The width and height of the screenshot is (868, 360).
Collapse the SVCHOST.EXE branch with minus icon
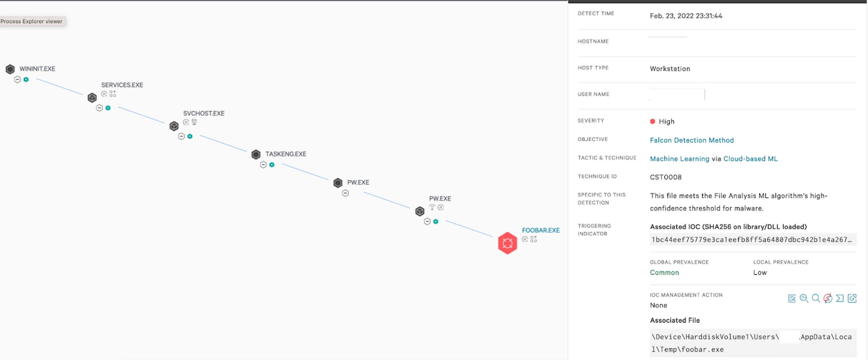[x=181, y=136]
